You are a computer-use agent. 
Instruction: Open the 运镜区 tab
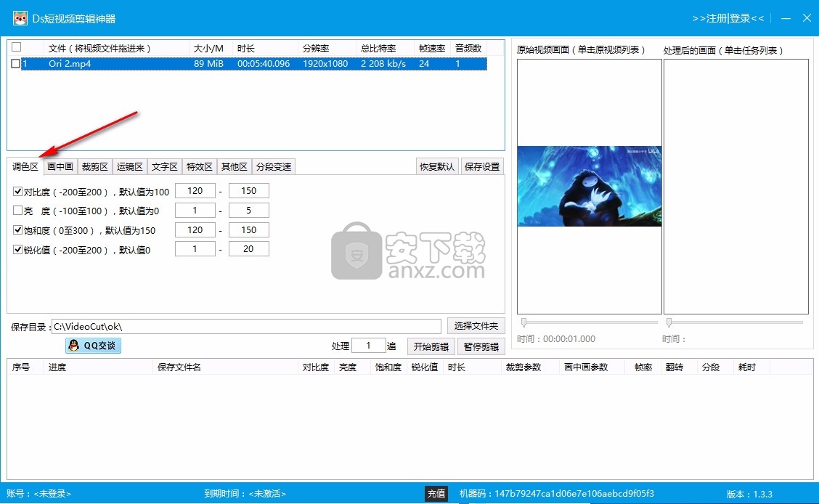point(129,166)
